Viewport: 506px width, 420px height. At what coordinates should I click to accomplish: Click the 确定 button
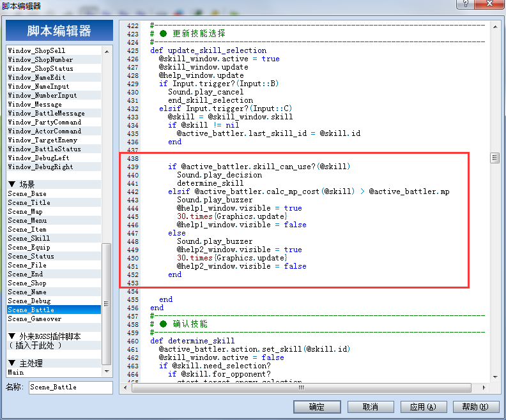pos(317,407)
